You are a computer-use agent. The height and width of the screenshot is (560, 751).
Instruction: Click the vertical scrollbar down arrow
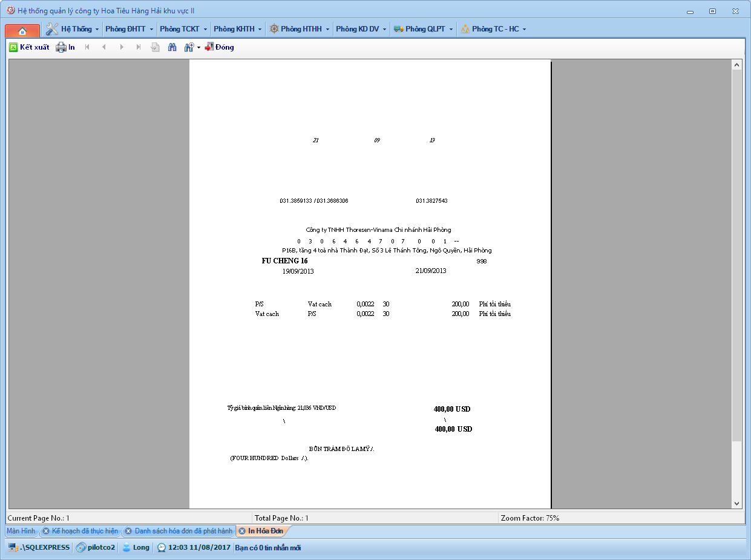(x=736, y=503)
